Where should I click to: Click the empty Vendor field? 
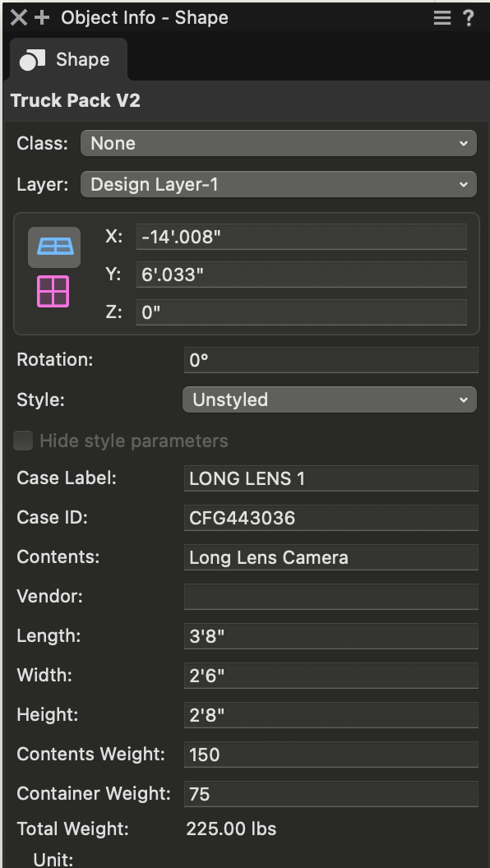point(330,597)
